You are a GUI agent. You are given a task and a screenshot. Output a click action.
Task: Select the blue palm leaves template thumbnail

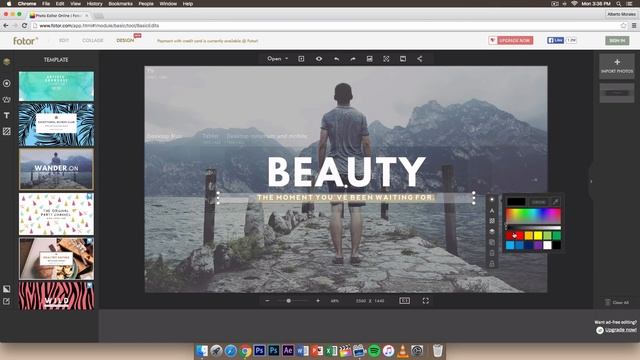(56, 124)
